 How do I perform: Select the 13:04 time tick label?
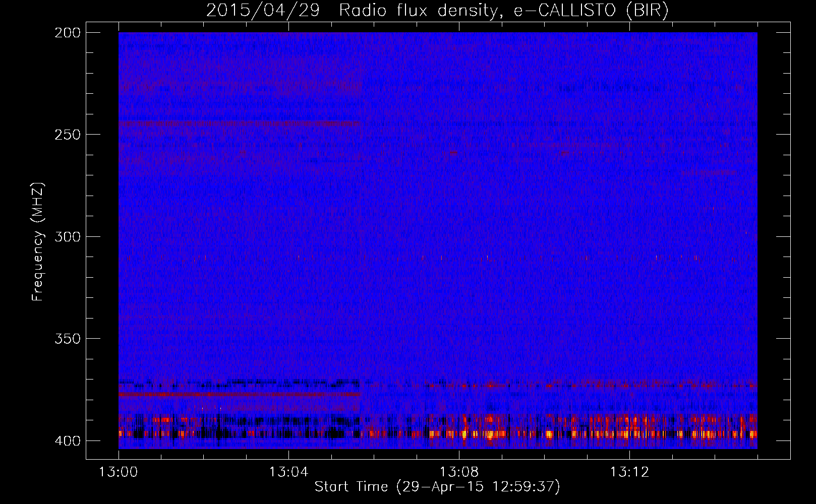pos(288,472)
